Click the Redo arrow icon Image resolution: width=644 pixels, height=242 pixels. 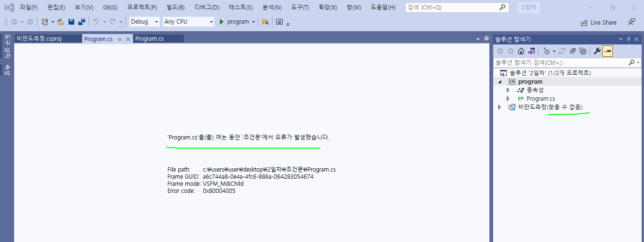[x=113, y=22]
